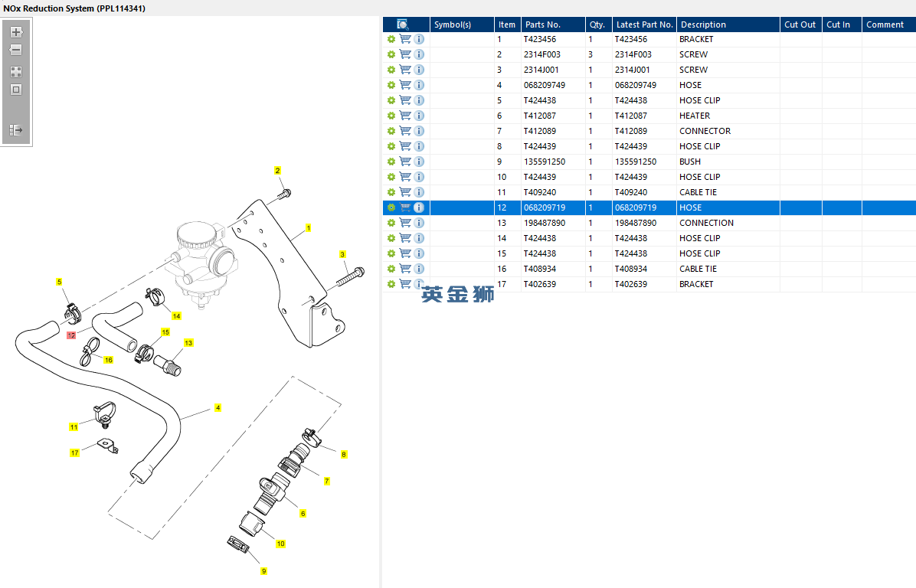Open info for item 3 2314J001
The height and width of the screenshot is (588, 916).
tap(419, 70)
